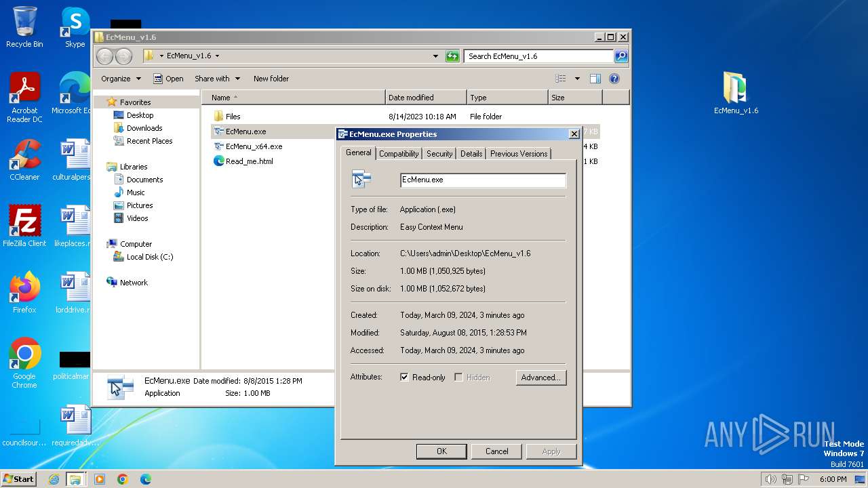Refresh the EcMenu_v1.6 folder view

coord(452,56)
